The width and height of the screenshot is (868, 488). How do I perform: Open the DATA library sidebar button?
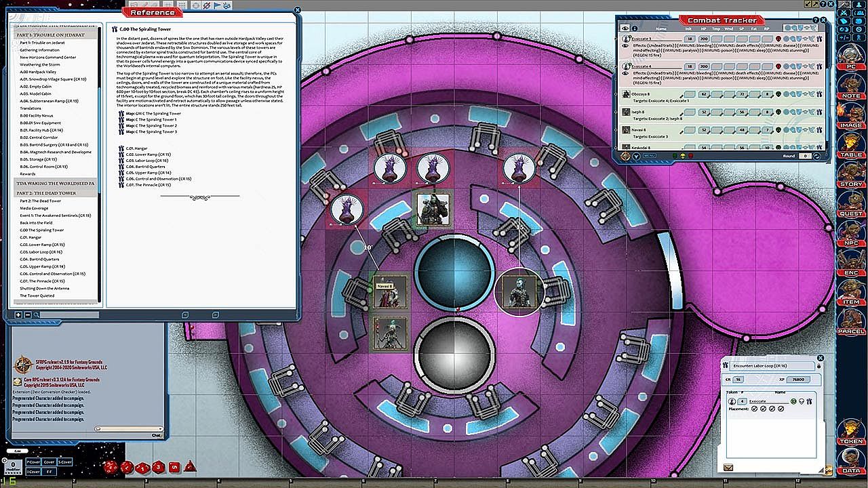pos(851,460)
